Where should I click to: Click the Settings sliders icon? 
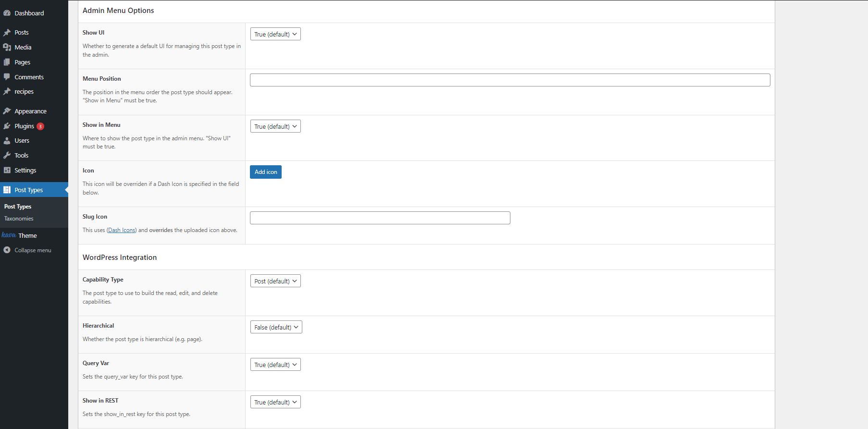click(7, 170)
